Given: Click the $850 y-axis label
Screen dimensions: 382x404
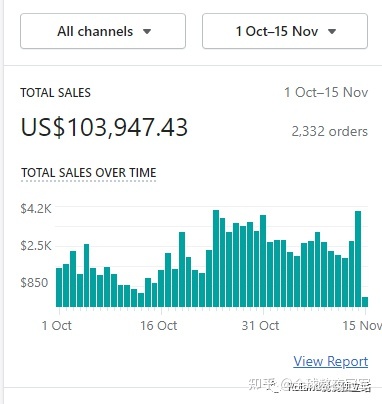Looking at the screenshot, I should pyautogui.click(x=34, y=282).
